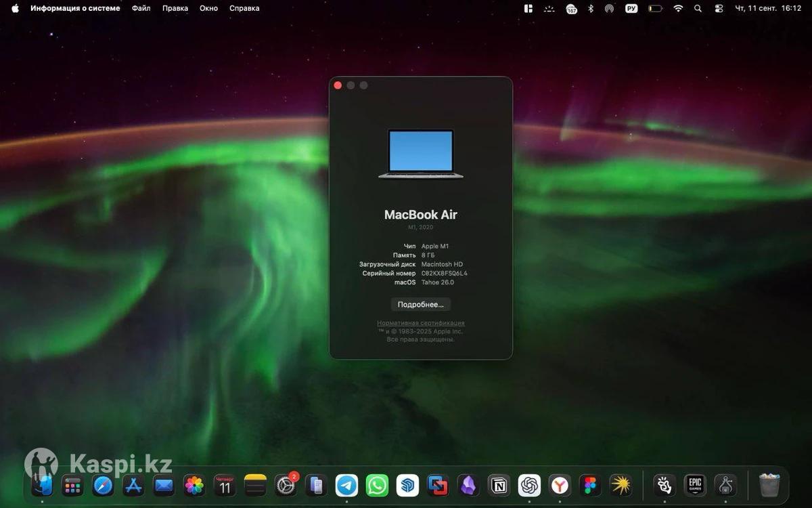Open the Правка menu
Image resolution: width=812 pixels, height=508 pixels.
click(x=175, y=8)
